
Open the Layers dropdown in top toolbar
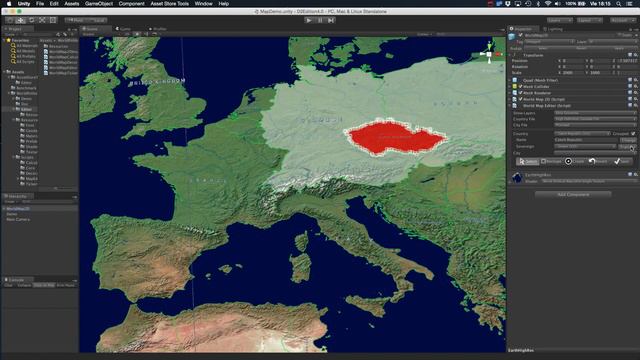click(x=559, y=20)
